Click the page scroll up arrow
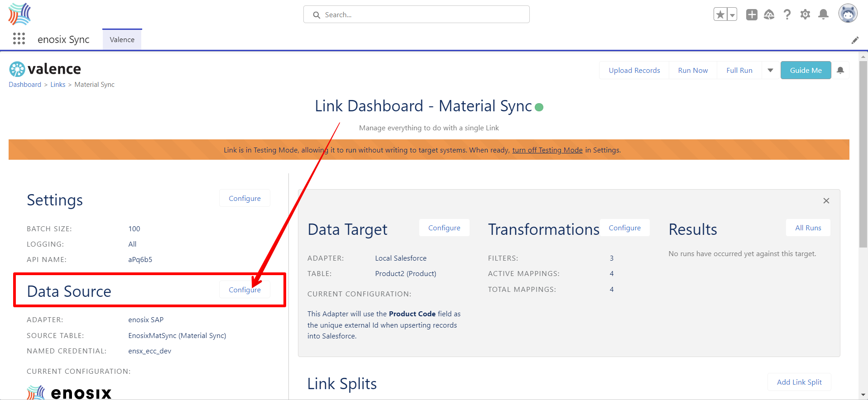The height and width of the screenshot is (400, 868). tap(863, 57)
